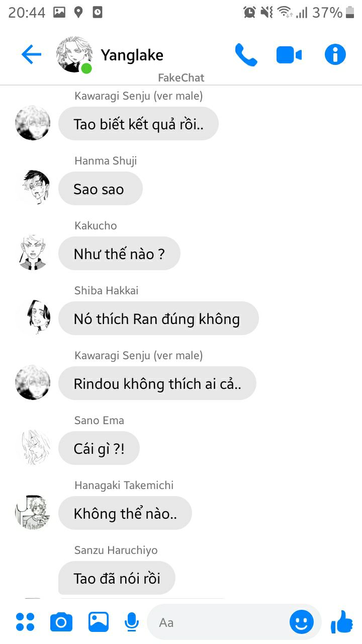
Task: Tap Hanma Shuji's avatar
Action: click(33, 188)
